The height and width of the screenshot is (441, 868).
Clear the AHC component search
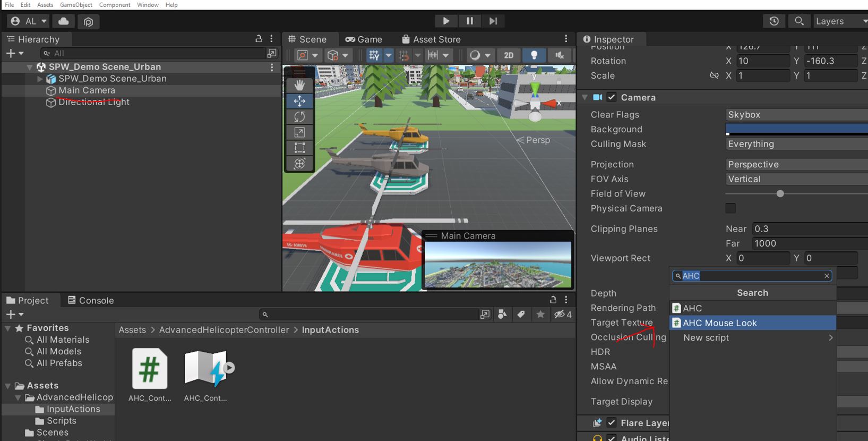click(x=827, y=276)
